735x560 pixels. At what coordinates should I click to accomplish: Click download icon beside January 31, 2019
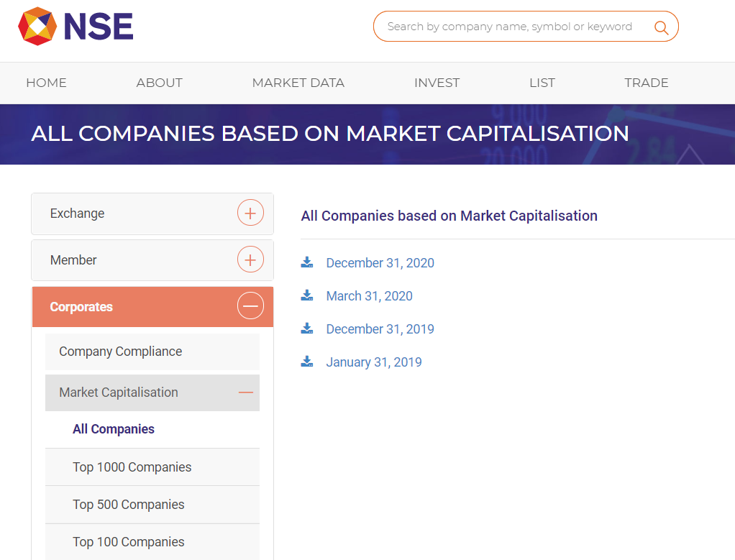point(307,362)
